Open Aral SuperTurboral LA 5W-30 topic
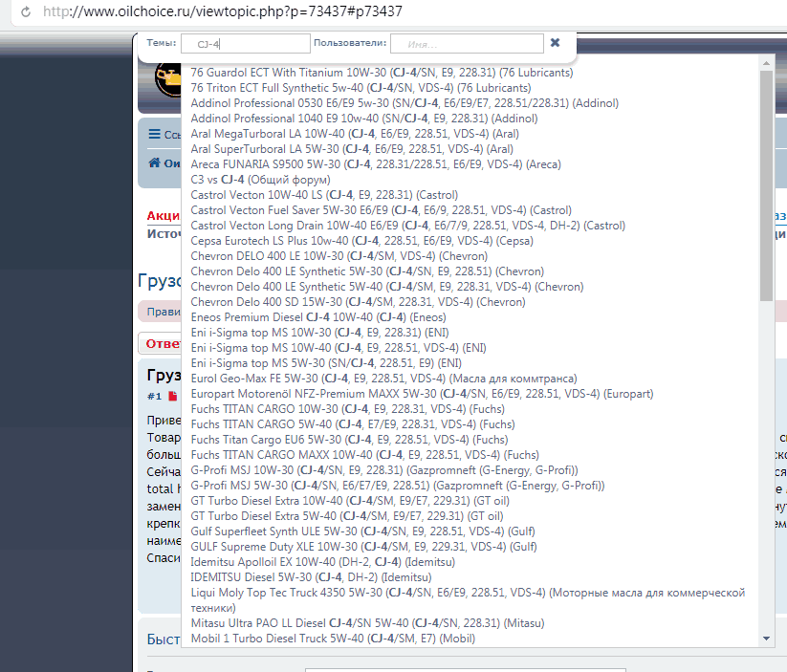787x672 pixels. pyautogui.click(x=352, y=149)
